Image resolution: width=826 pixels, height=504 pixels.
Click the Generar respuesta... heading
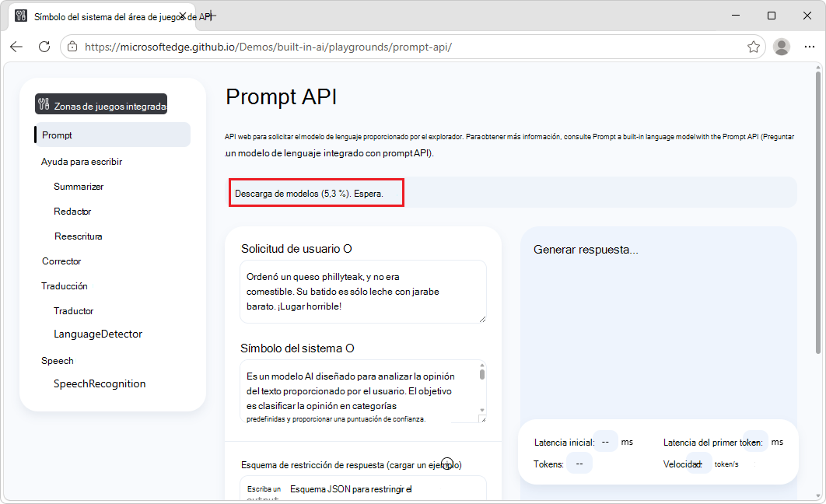(x=586, y=250)
